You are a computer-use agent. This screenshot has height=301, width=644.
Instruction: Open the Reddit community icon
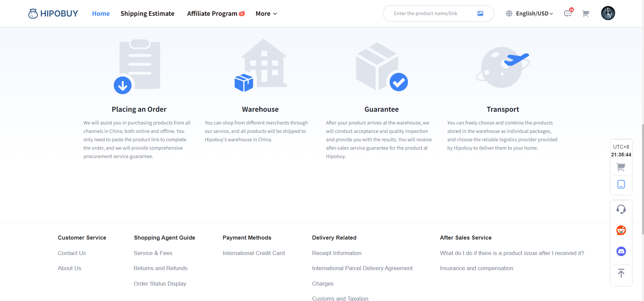[x=621, y=230]
